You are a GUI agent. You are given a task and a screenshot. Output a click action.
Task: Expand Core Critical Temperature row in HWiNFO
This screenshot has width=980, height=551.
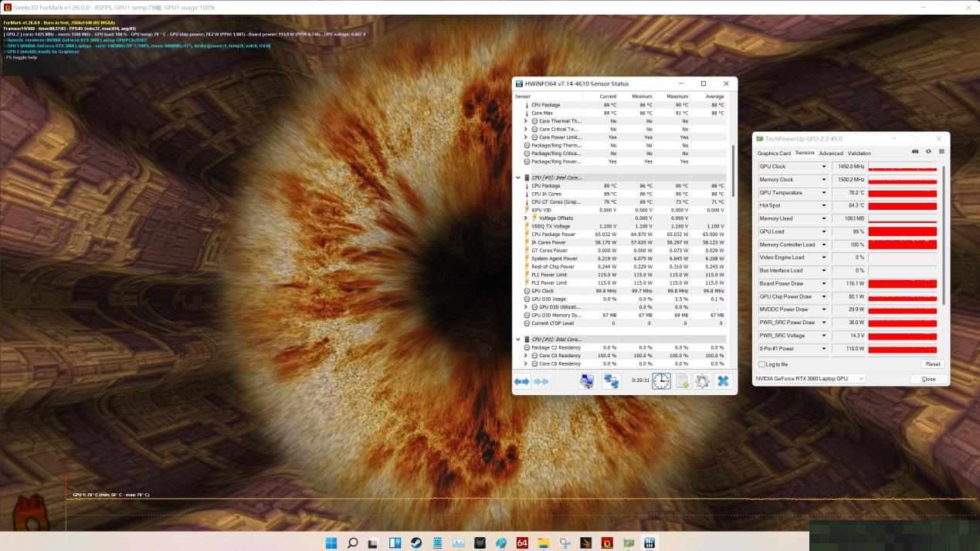click(x=526, y=129)
